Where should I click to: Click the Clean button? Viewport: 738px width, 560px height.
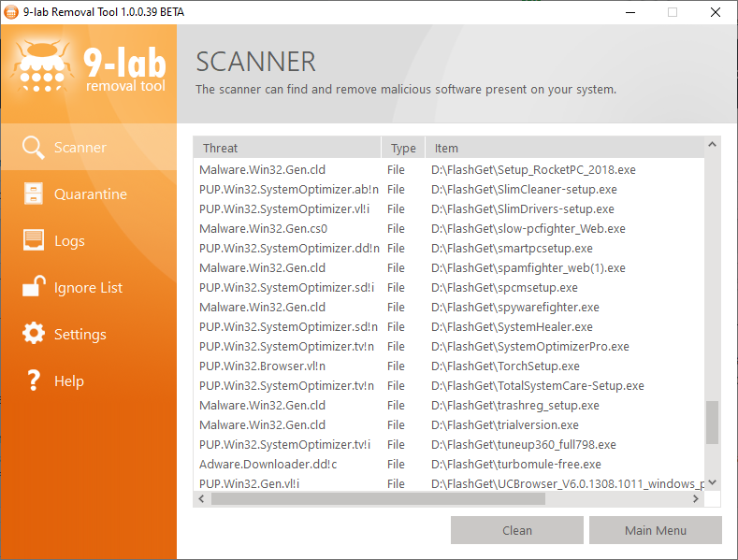517,530
